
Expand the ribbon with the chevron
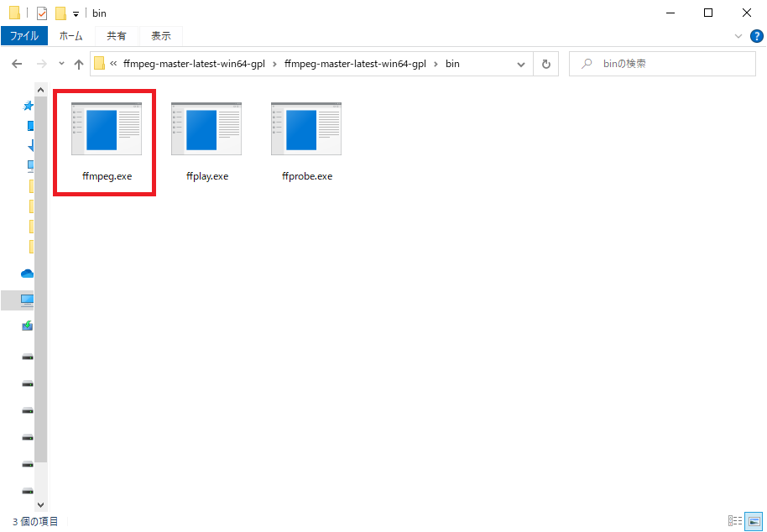pyautogui.click(x=738, y=36)
